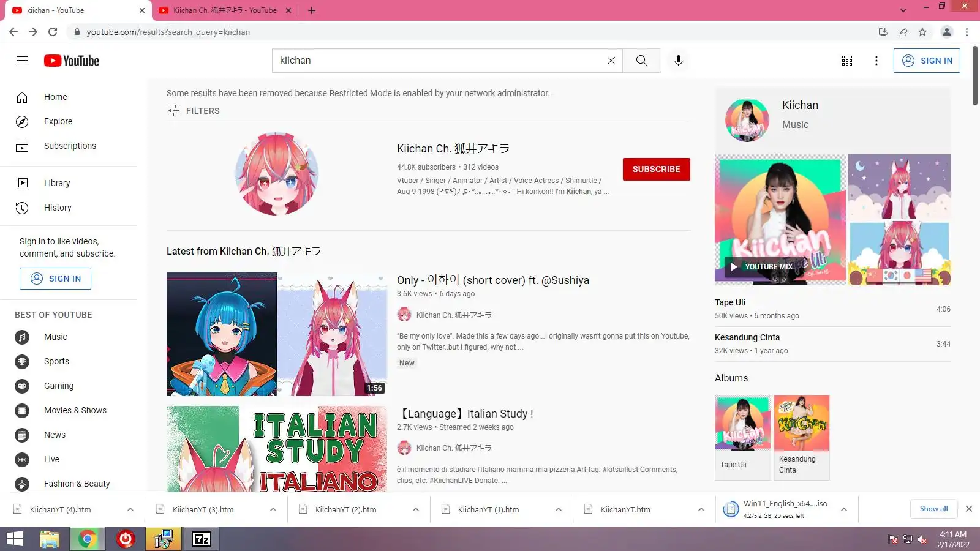980x551 pixels.
Task: Subscribe to Kiichan Ch. channel
Action: point(656,169)
